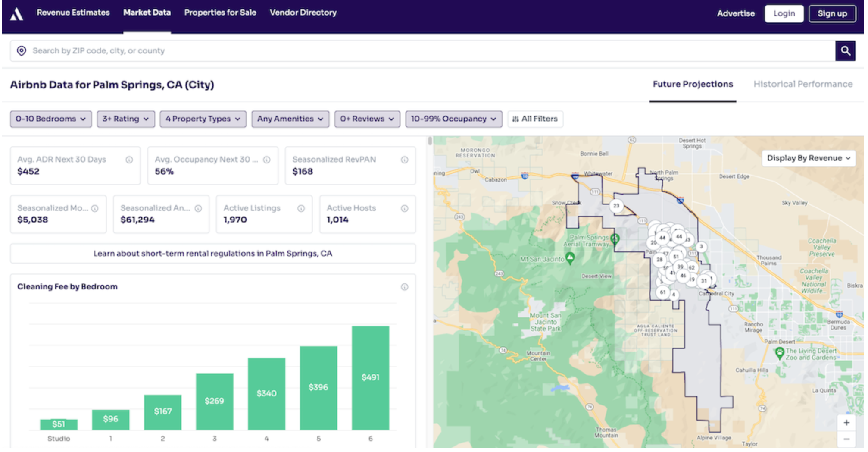868x452 pixels.
Task: Click the Cathedral City map label
Action: pyautogui.click(x=716, y=294)
